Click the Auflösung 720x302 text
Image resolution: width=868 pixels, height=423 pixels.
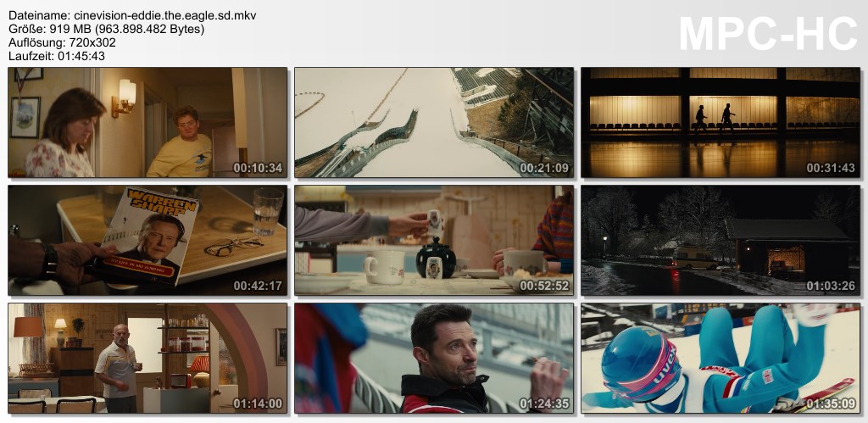point(62,42)
